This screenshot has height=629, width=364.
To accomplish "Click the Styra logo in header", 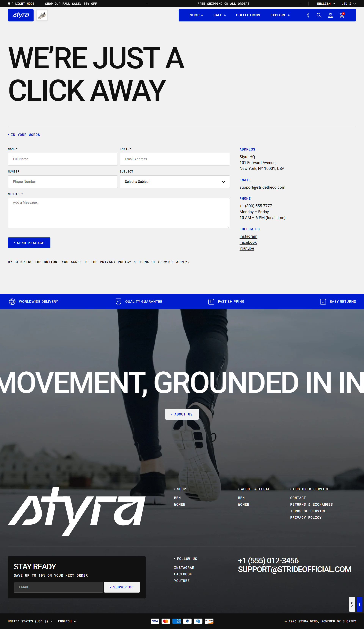I will 21,15.
